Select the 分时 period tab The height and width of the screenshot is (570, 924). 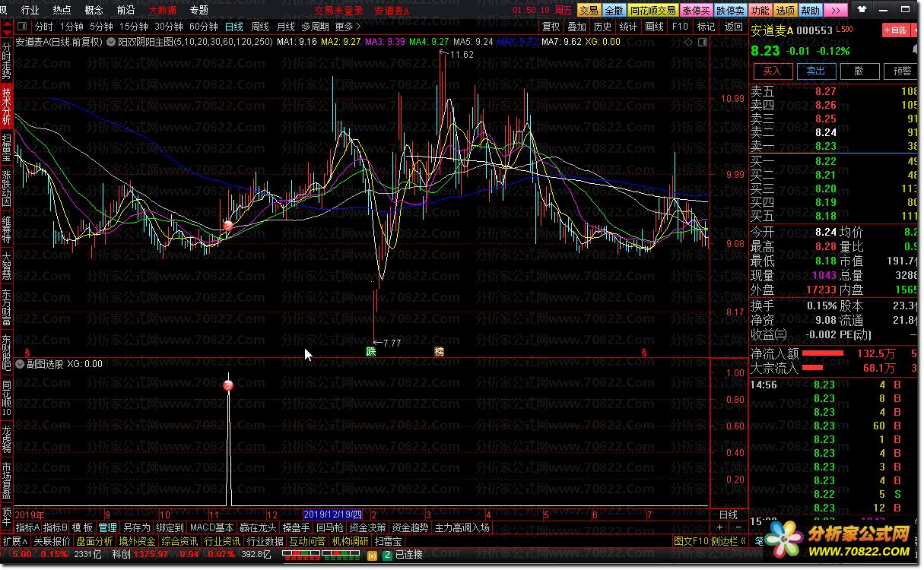click(x=44, y=27)
